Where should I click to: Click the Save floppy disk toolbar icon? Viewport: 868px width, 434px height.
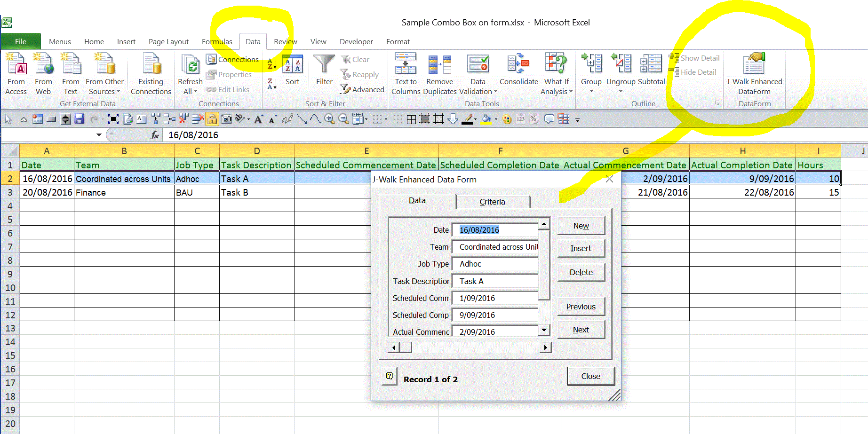tap(80, 119)
